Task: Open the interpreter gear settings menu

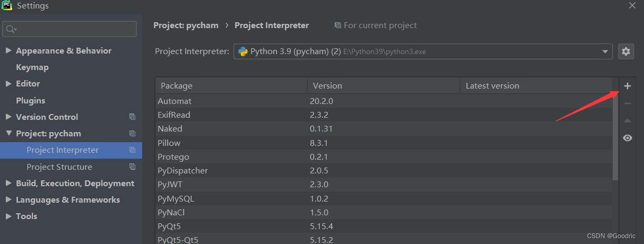Action: (626, 51)
